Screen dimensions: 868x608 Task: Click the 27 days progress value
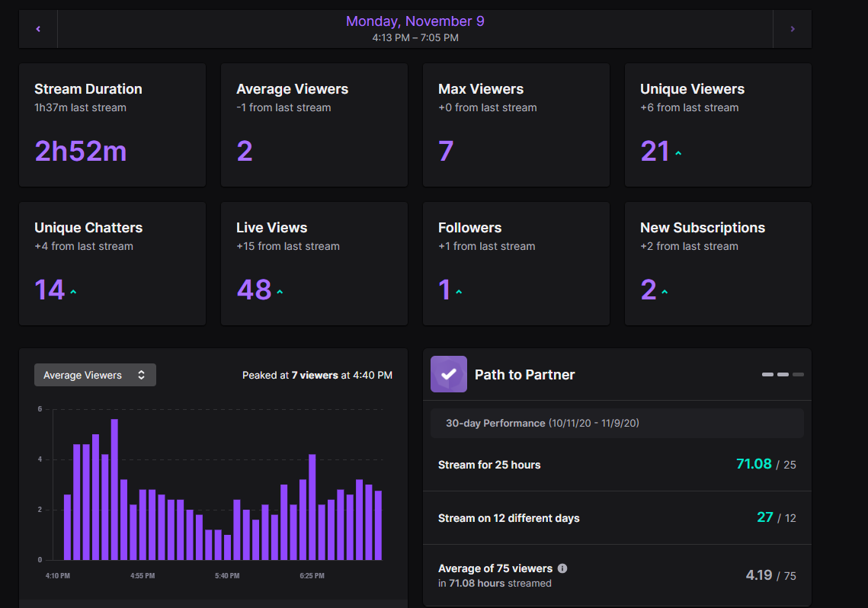coord(765,517)
